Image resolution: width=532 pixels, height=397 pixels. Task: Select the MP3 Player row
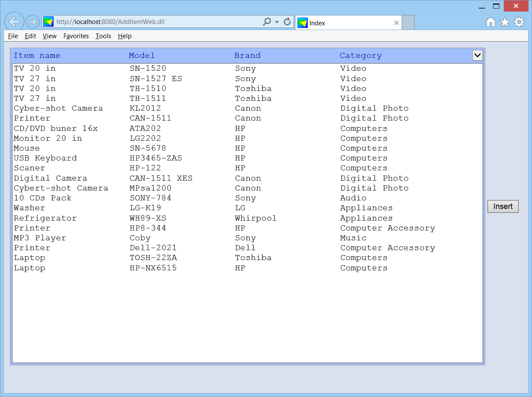(x=247, y=238)
